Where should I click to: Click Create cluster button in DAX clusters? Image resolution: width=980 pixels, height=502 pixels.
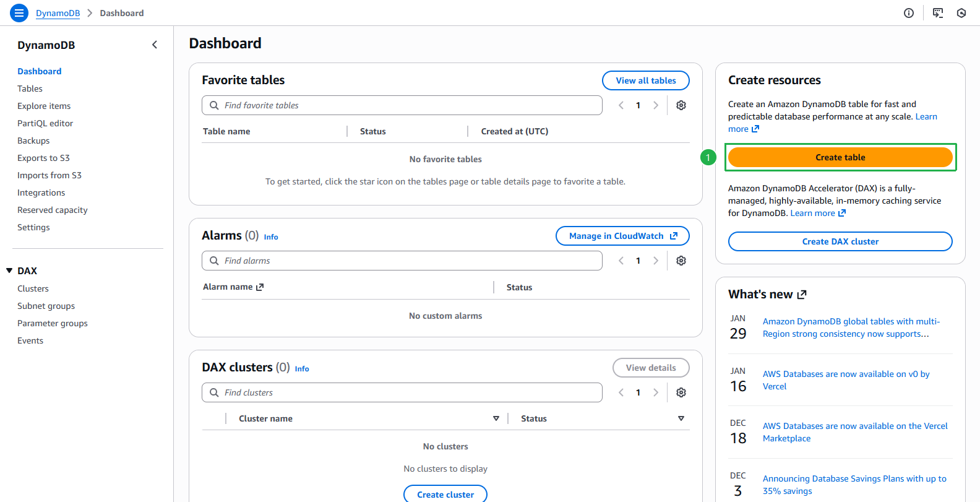click(445, 495)
